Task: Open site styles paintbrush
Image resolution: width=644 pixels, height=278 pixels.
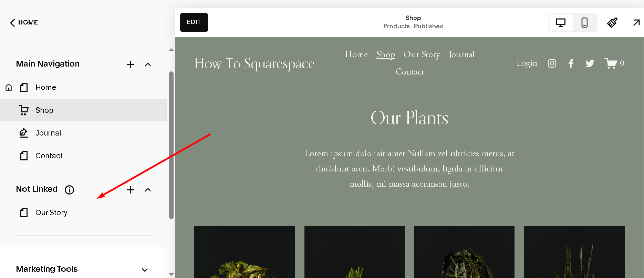Action: (x=612, y=23)
